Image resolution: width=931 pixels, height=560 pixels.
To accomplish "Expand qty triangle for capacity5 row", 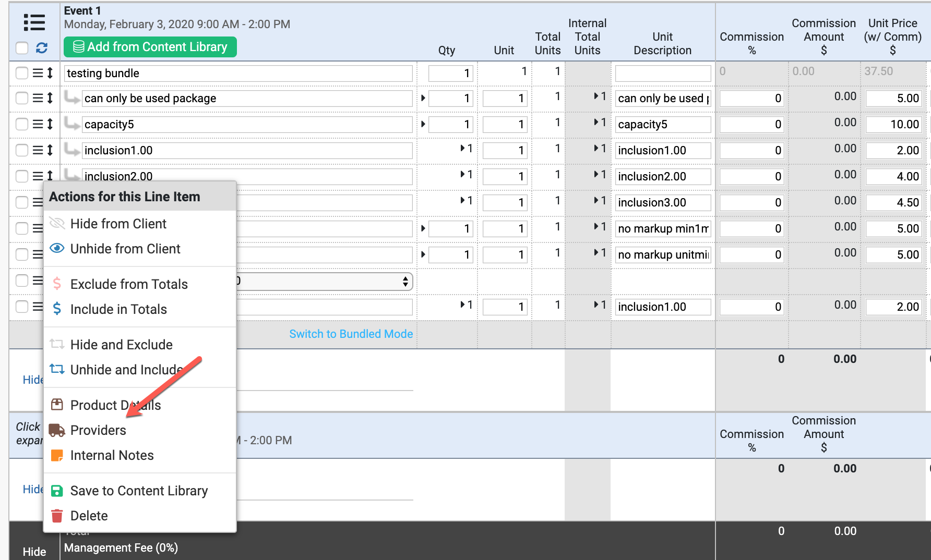I will pos(423,124).
